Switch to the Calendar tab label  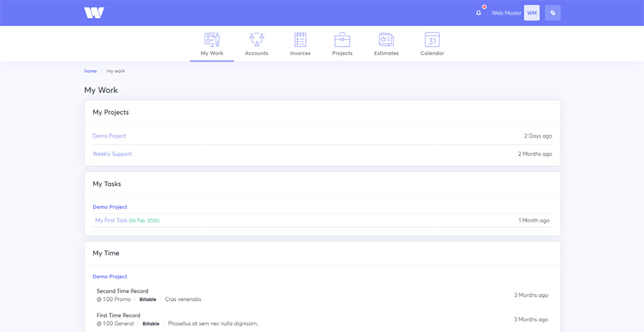tap(432, 53)
